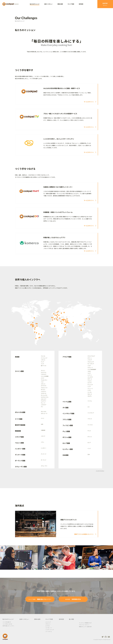Open サービスサイトへ link in cookpad Do! card
The height and width of the screenshot is (644, 113).
(89, 226)
